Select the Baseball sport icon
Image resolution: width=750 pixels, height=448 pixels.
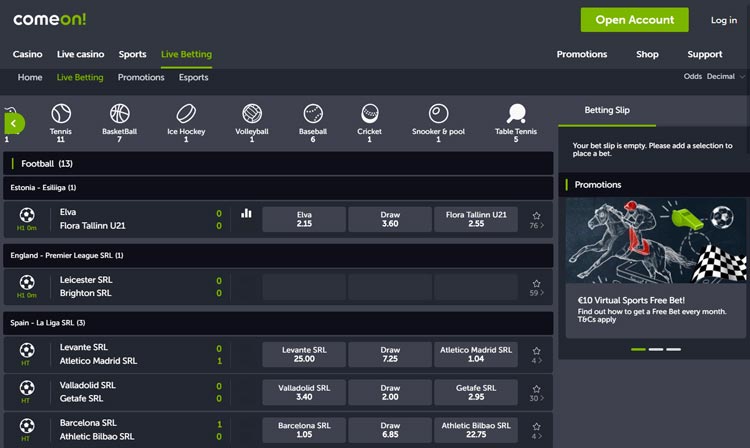coord(313,114)
